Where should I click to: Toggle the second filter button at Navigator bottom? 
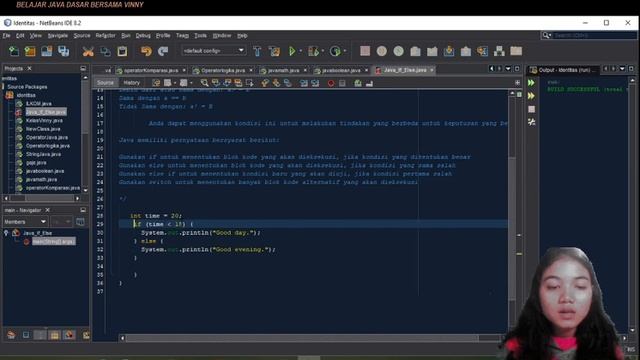click(26, 335)
